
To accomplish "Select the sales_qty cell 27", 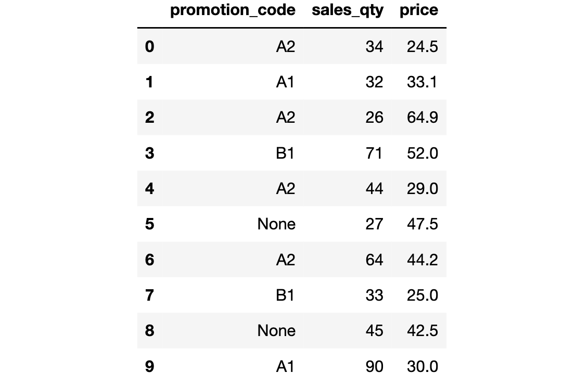I will coord(374,224).
